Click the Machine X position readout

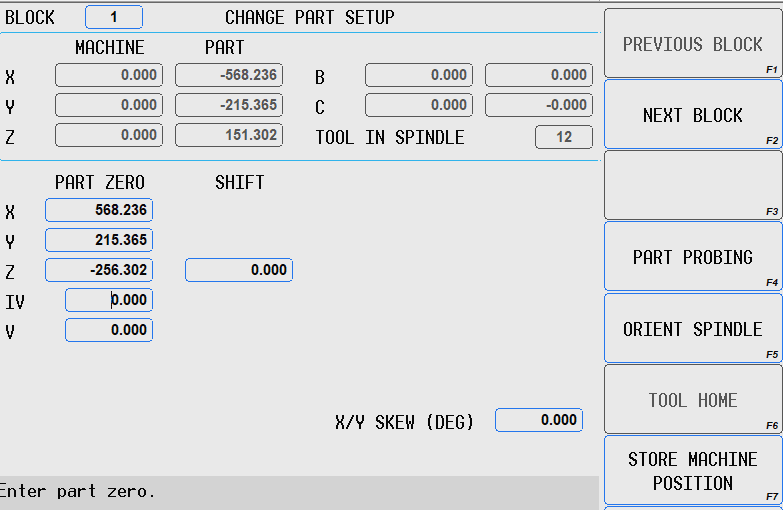[109, 75]
